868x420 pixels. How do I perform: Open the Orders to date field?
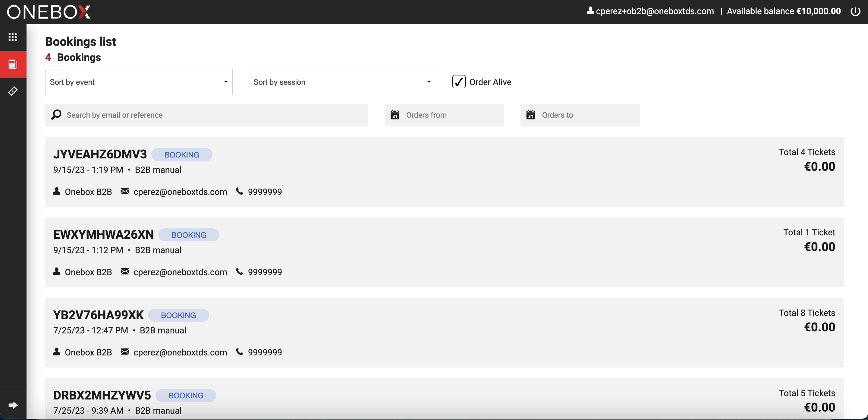click(580, 115)
